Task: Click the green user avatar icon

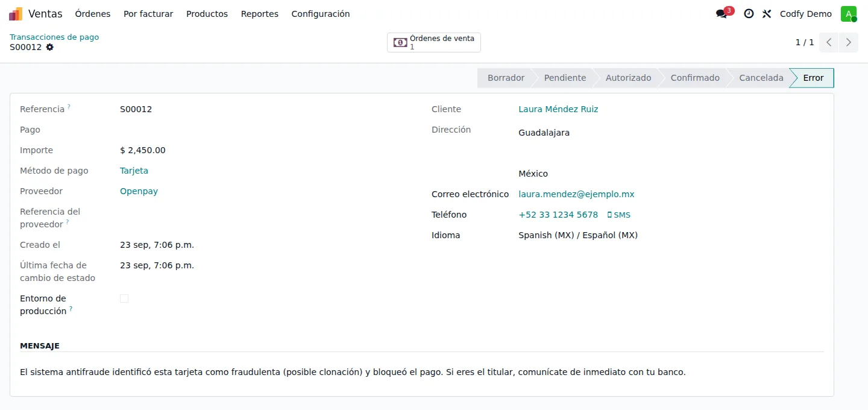Action: click(849, 14)
